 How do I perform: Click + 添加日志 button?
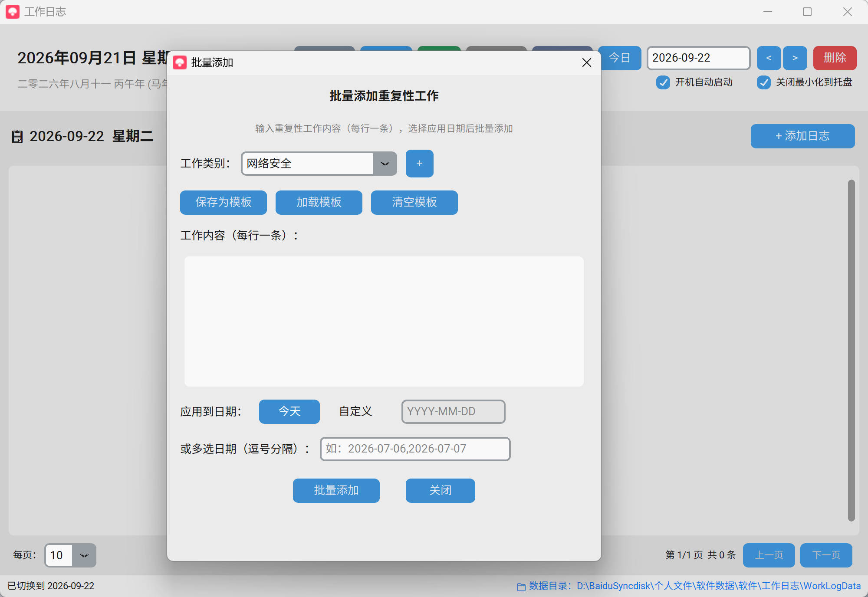(803, 136)
